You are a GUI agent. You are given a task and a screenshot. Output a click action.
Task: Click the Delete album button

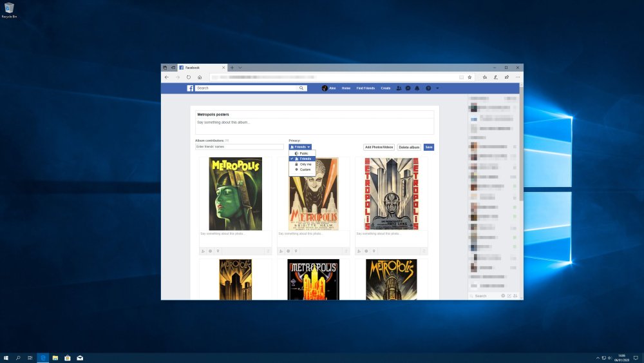click(409, 147)
